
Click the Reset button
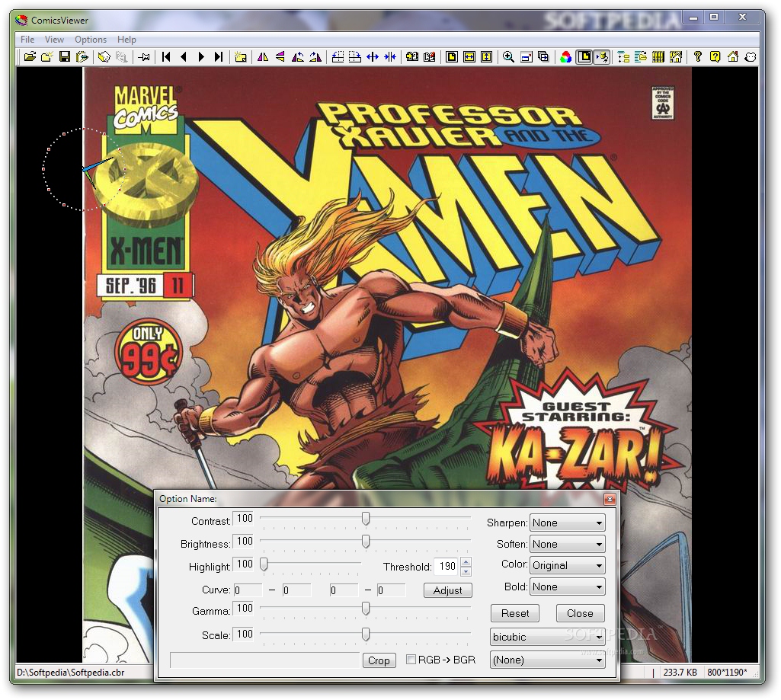pyautogui.click(x=515, y=613)
